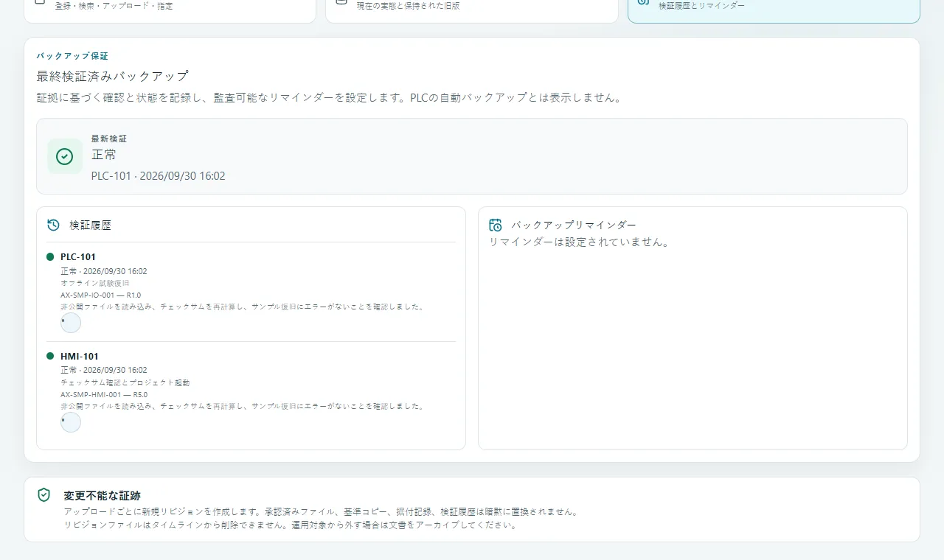
Task: Click the 最終検証済みバックアップ heading
Action: tap(112, 76)
